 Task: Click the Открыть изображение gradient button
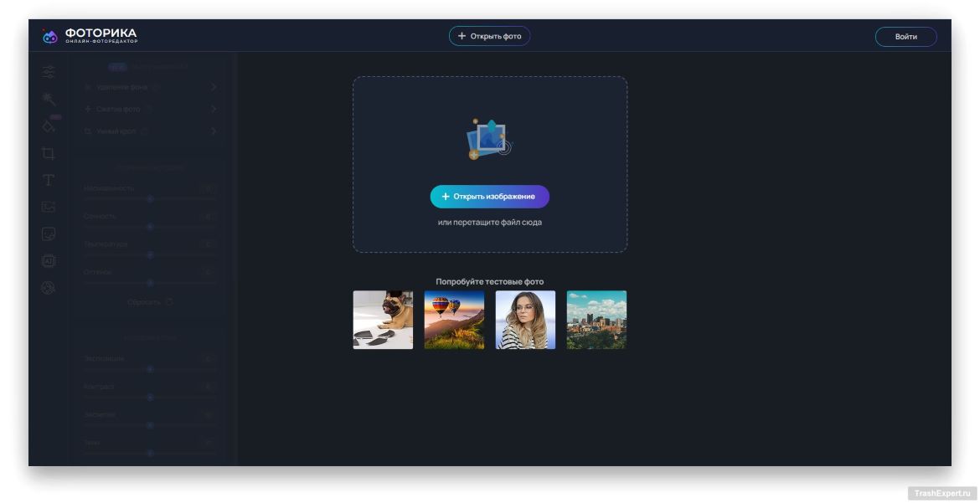tap(489, 197)
